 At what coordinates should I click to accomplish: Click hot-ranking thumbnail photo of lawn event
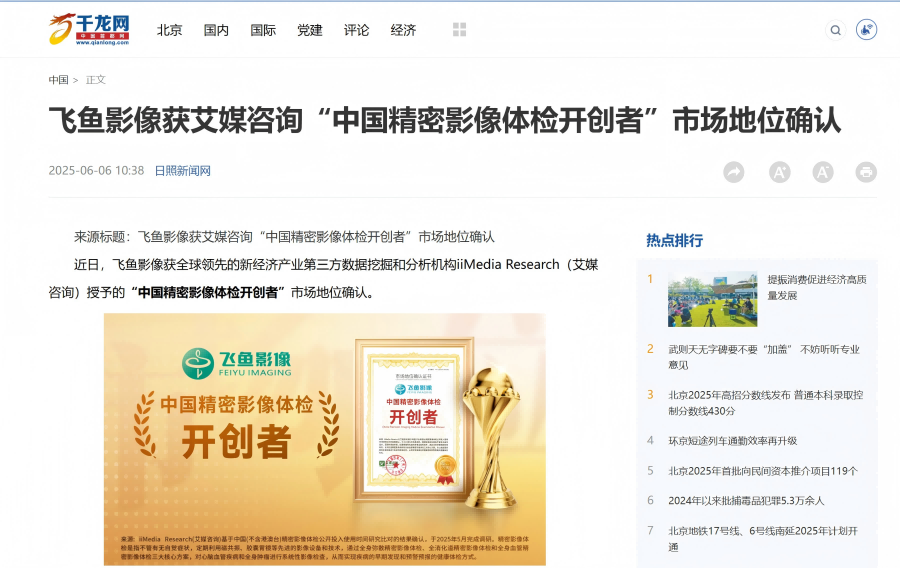pyautogui.click(x=712, y=299)
